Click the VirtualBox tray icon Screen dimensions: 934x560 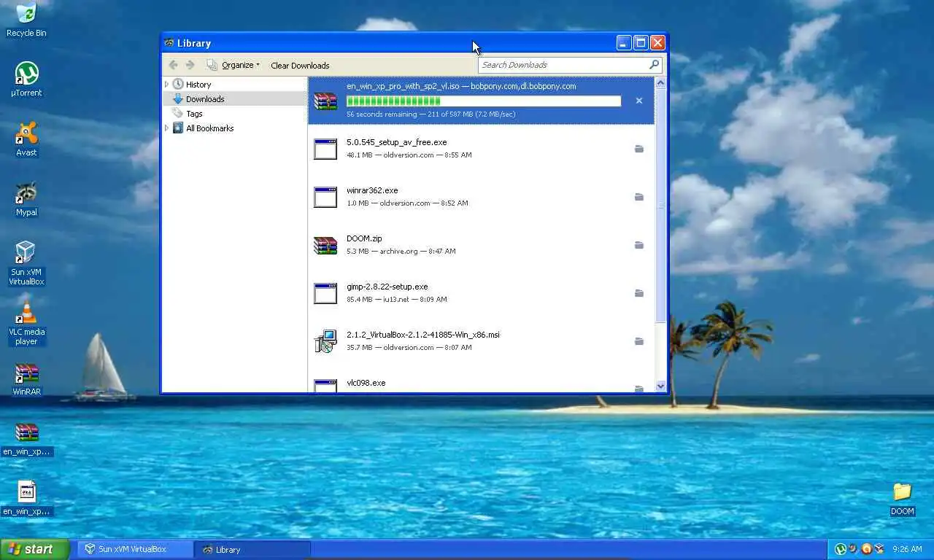click(x=879, y=549)
